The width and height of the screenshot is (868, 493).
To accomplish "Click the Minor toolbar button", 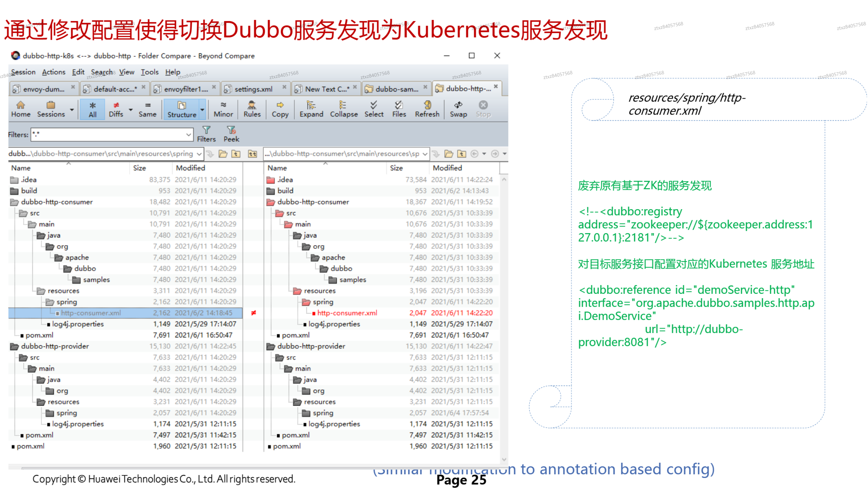I will point(223,109).
